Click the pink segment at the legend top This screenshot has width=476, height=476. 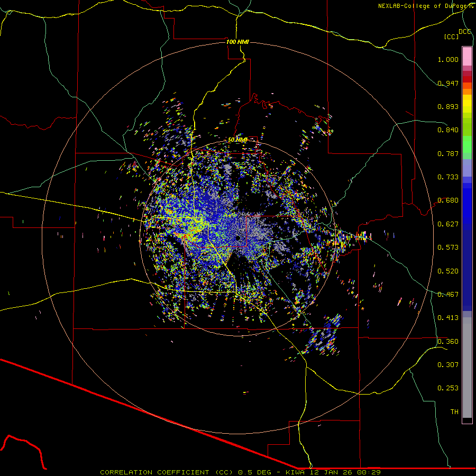[x=467, y=56]
